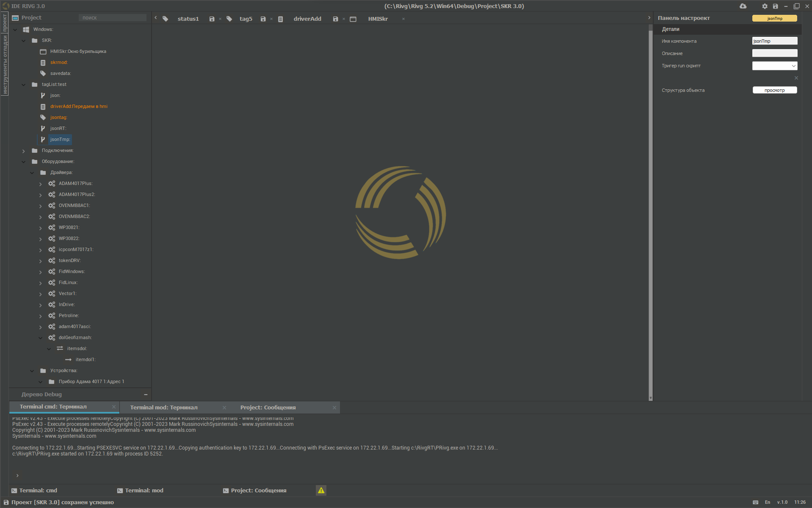Open the settings gear in title bar
Screen dimensions: 812x508
coord(765,6)
